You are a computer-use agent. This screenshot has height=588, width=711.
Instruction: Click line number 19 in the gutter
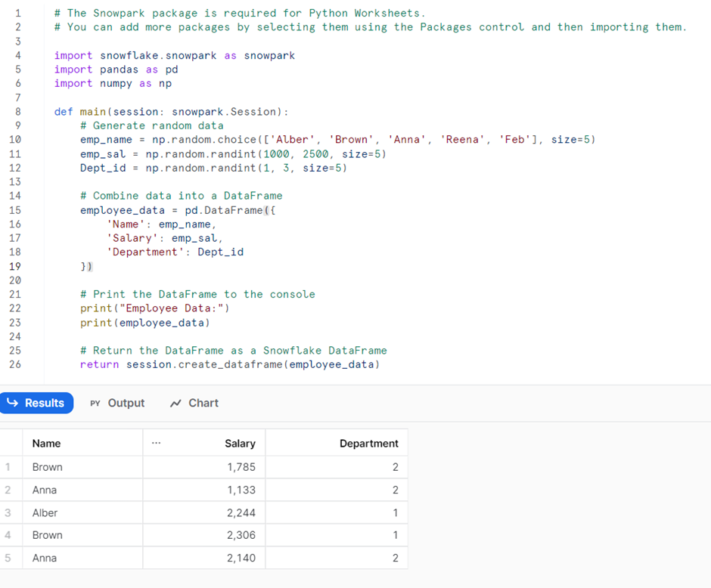[15, 266]
